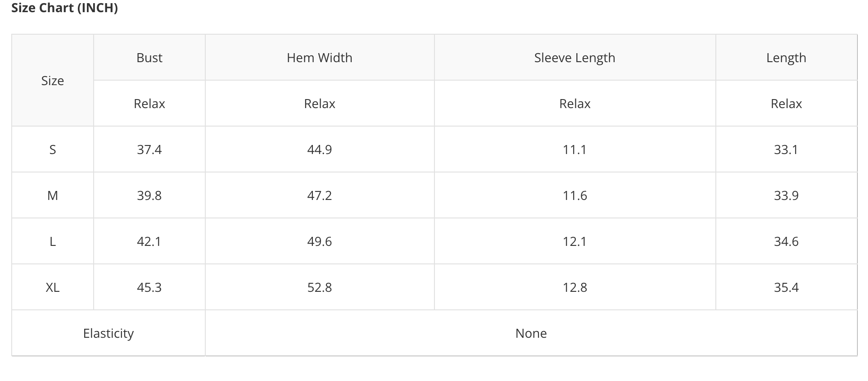This screenshot has width=868, height=381.
Task: Select the Size column header cell
Action: (53, 81)
